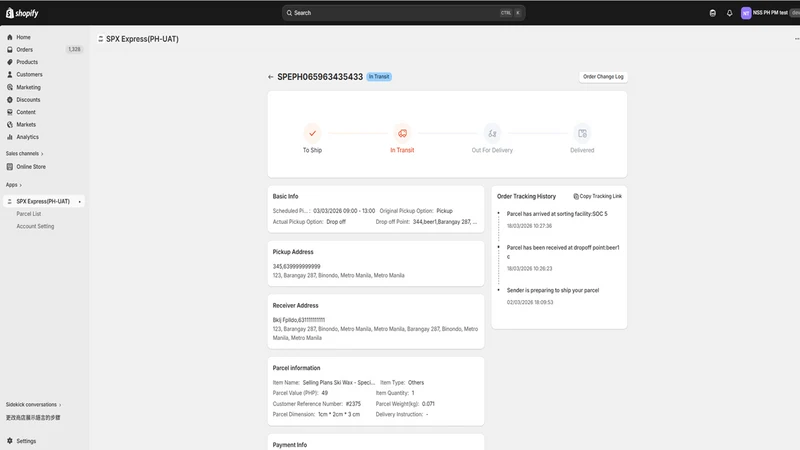Click the SPX Express app icon in page header
This screenshot has width=800, height=450.
point(101,39)
